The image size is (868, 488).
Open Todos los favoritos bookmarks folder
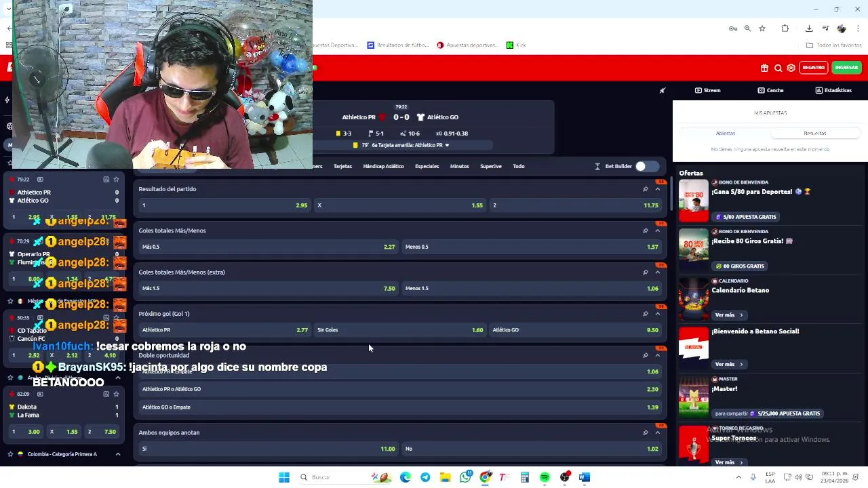(x=833, y=45)
